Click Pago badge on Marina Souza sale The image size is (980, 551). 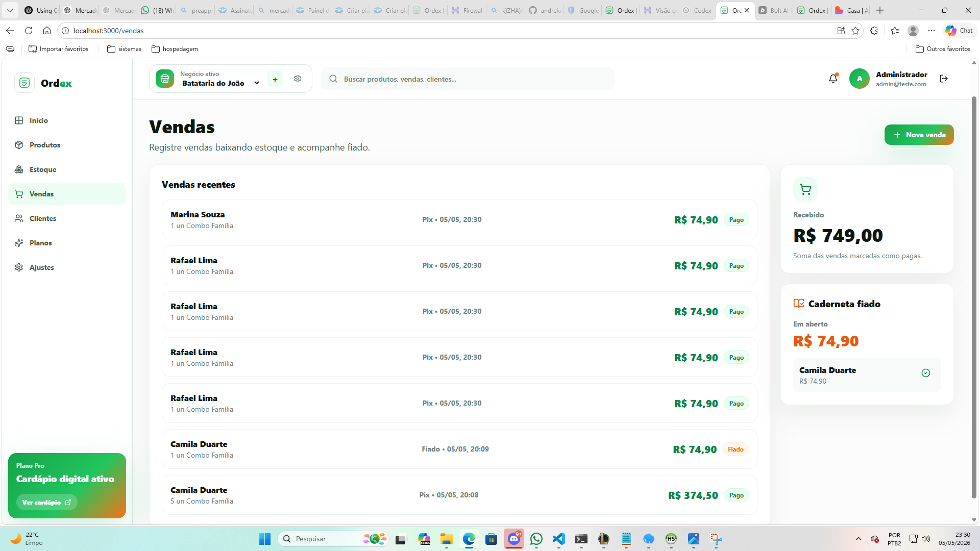click(x=737, y=220)
